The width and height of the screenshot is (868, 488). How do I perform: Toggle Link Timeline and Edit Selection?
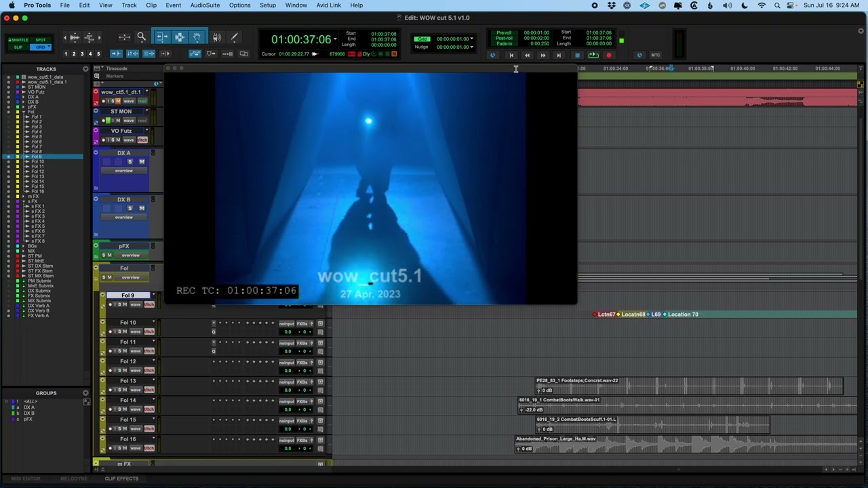click(x=132, y=54)
